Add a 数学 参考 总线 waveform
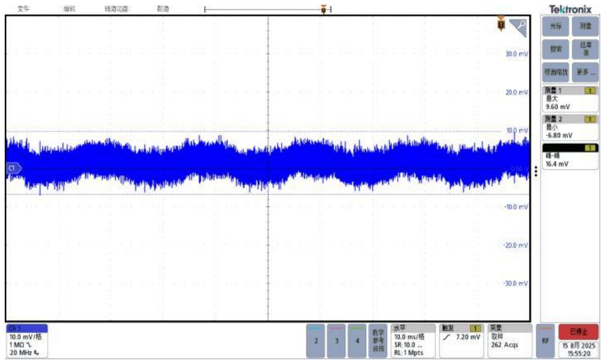 [x=378, y=341]
